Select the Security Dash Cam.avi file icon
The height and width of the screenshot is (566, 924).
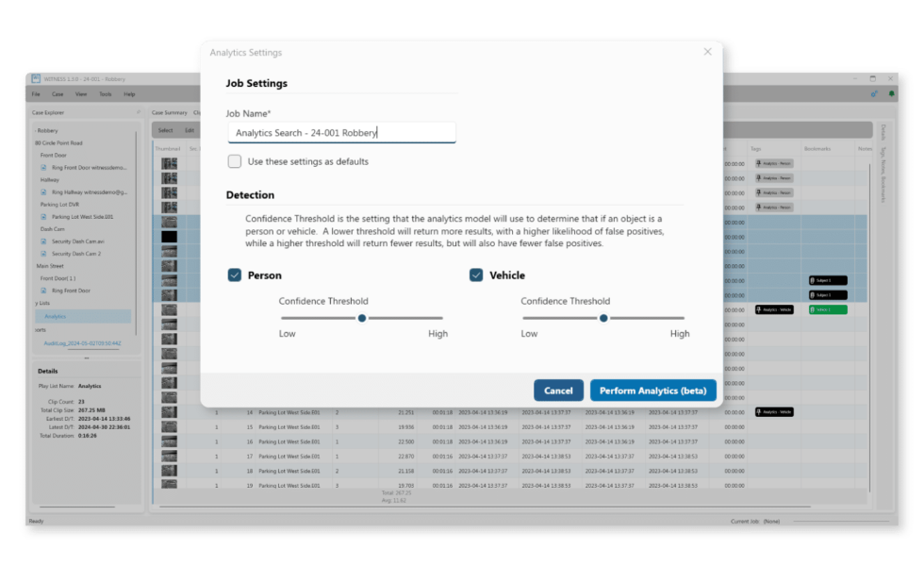point(43,241)
